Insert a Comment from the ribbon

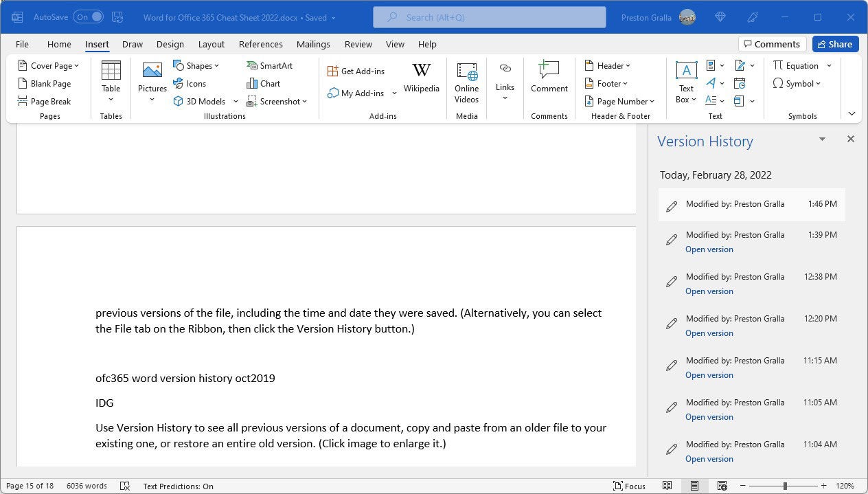[549, 77]
